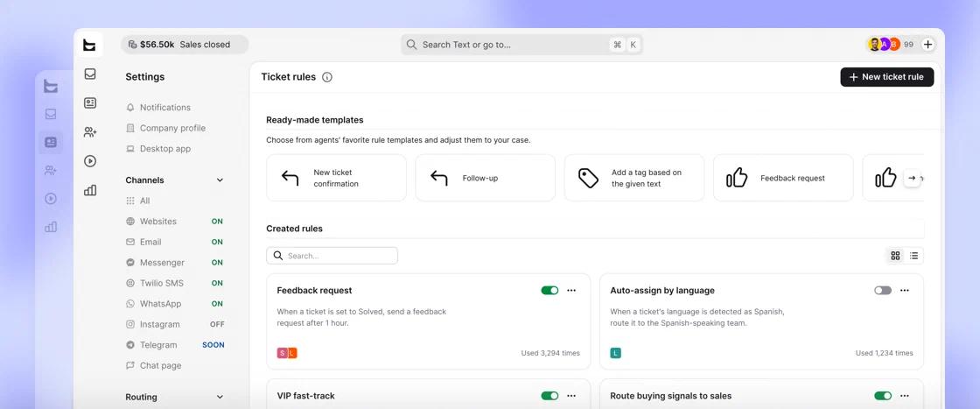Click the tag icon on Add a tag template
Screen dimensions: 980x409
coord(588,179)
